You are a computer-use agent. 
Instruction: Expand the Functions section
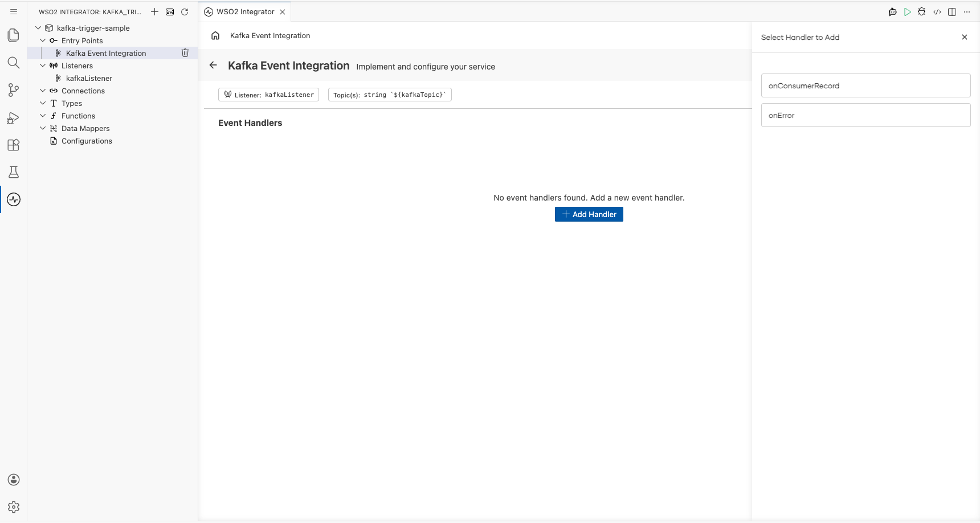pos(43,116)
